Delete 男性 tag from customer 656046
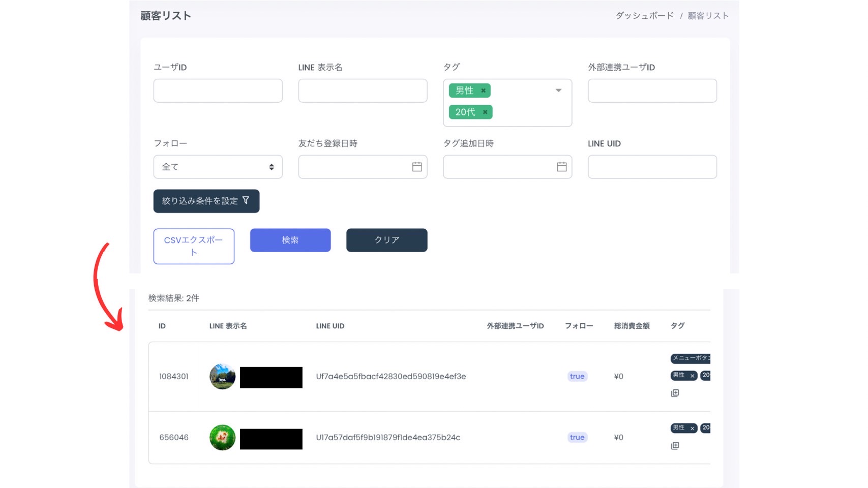The image size is (868, 488). [x=692, y=429]
